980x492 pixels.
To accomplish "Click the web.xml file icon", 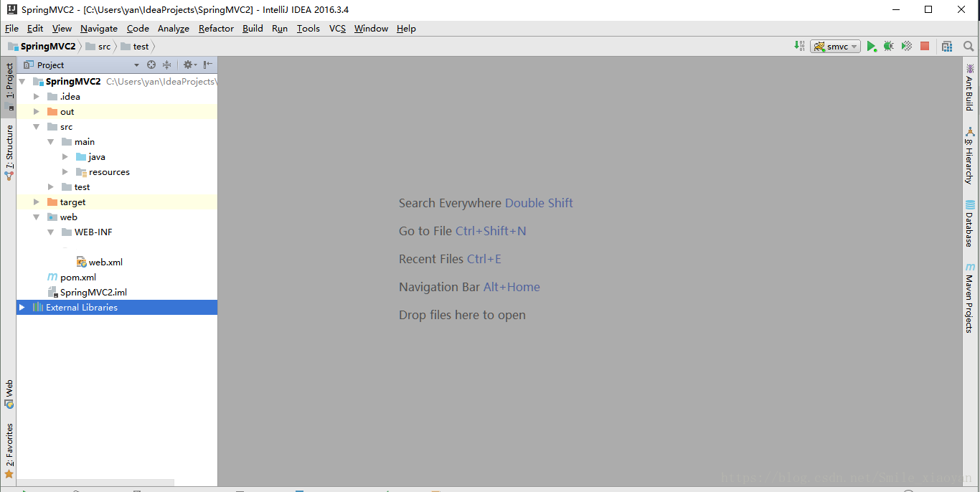I will pyautogui.click(x=81, y=262).
